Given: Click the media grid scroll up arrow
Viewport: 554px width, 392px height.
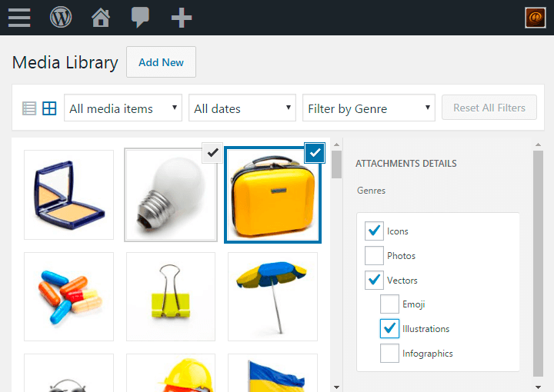Looking at the screenshot, I should coord(337,145).
